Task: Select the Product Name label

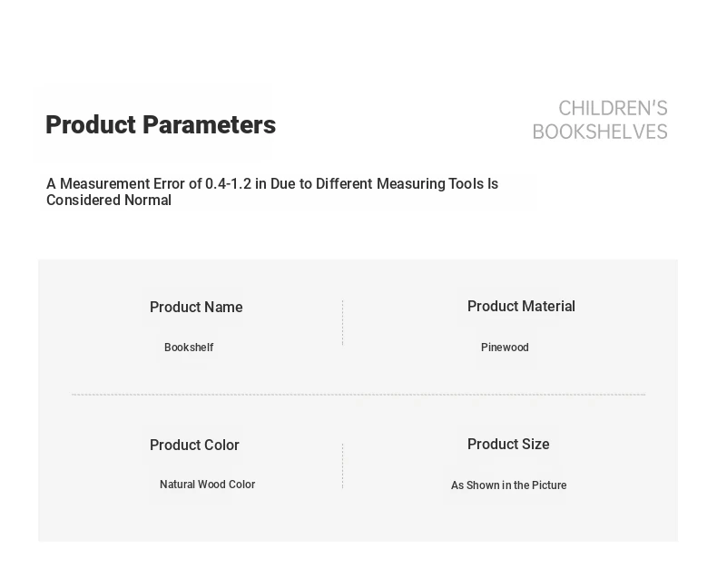Action: [196, 308]
